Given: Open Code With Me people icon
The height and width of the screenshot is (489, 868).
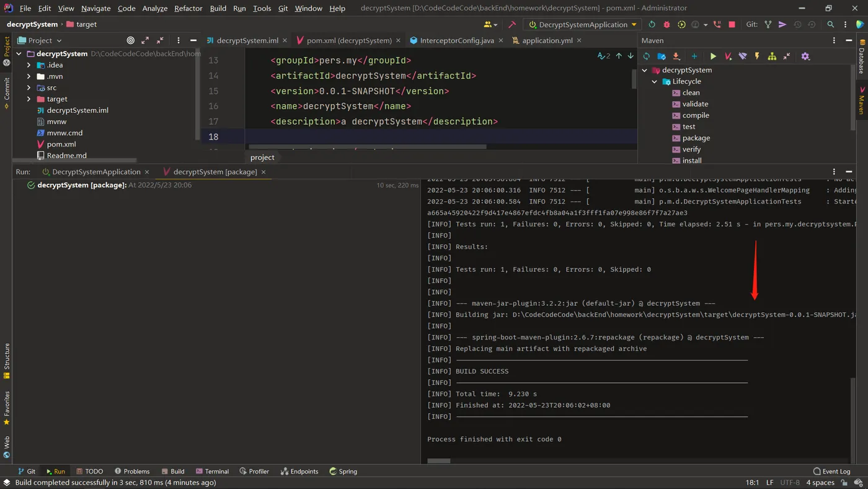Looking at the screenshot, I should pyautogui.click(x=489, y=24).
